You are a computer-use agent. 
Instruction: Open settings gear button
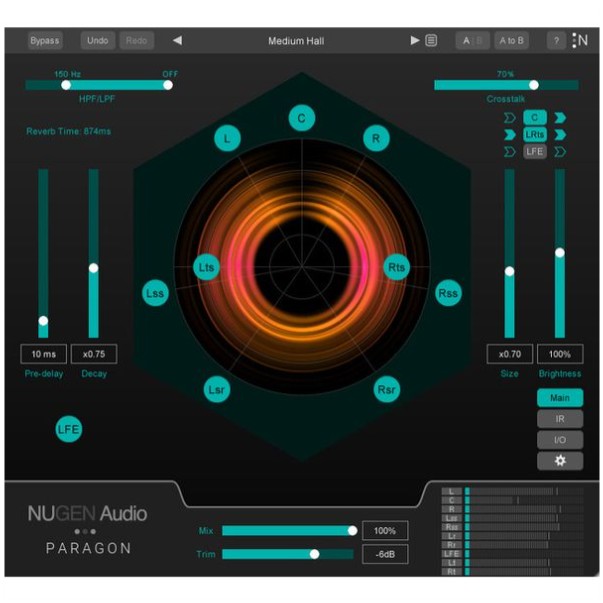[x=560, y=460]
